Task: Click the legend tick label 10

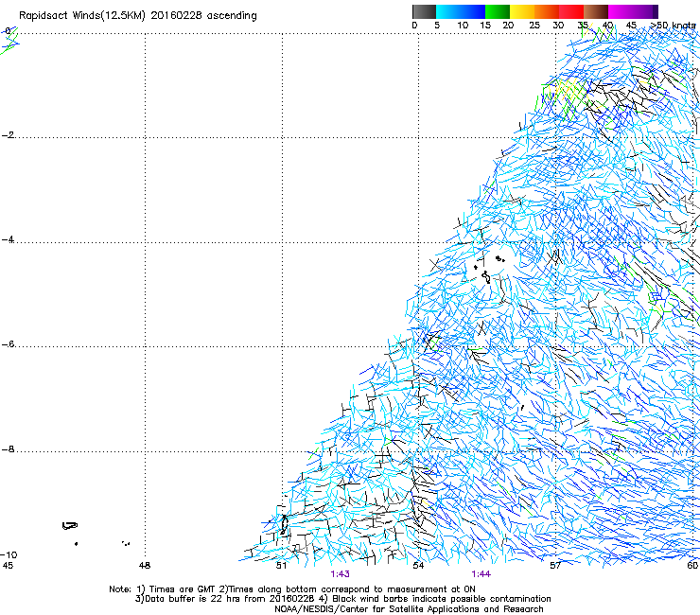Action: coord(463,26)
